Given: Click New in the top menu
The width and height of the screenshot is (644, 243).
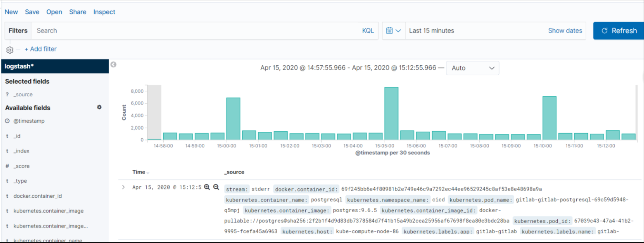Looking at the screenshot, I should (11, 12).
